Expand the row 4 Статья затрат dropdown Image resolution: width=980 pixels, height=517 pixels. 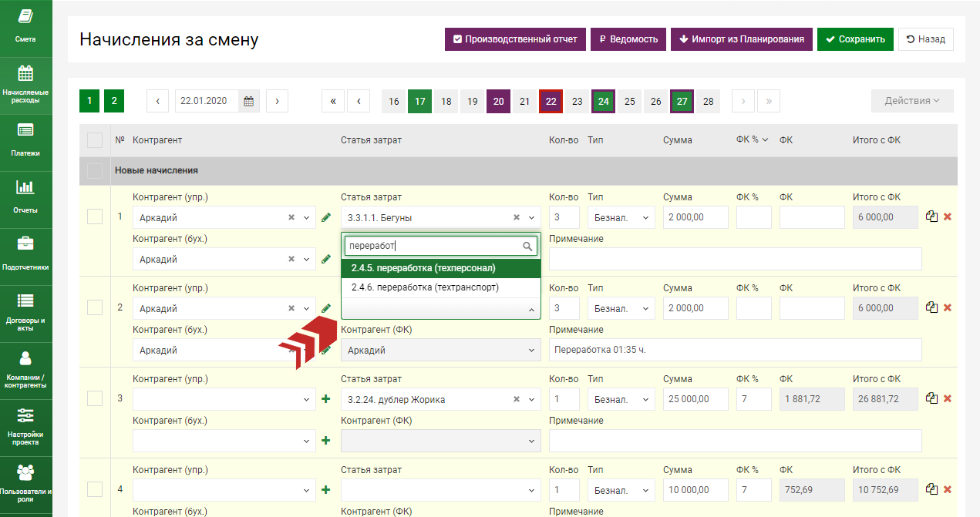441,491
